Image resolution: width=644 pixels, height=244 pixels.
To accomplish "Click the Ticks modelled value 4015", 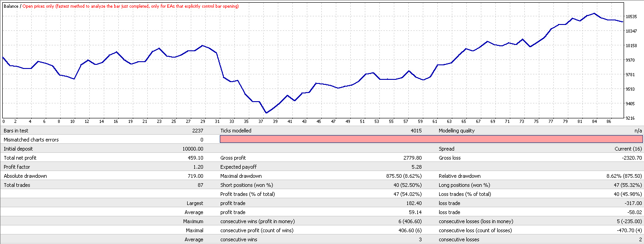I will [x=416, y=131].
